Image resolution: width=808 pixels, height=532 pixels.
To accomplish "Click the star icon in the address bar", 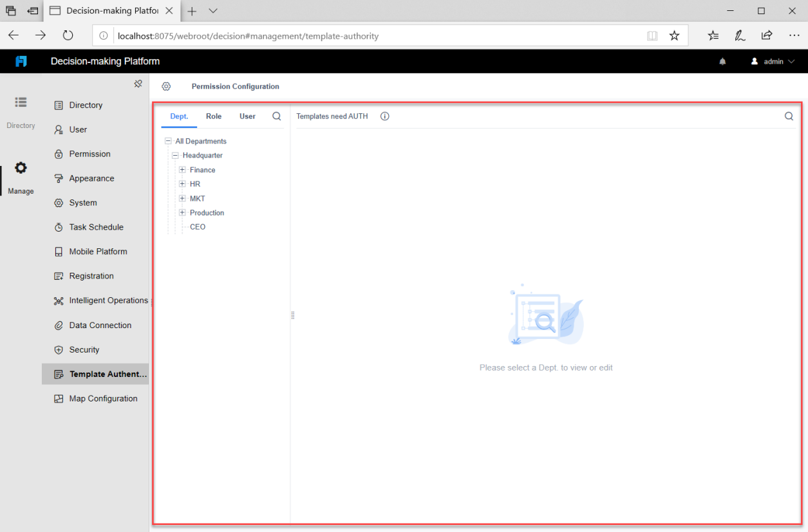I will 674,35.
